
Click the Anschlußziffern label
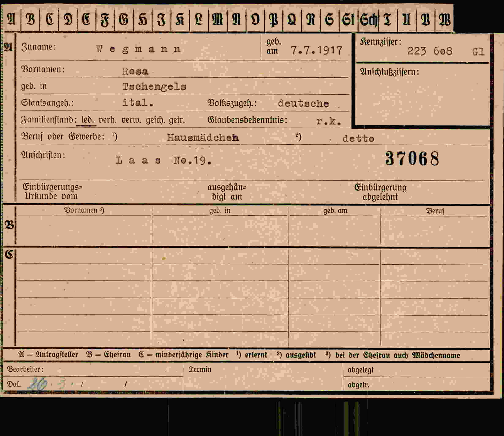390,72
